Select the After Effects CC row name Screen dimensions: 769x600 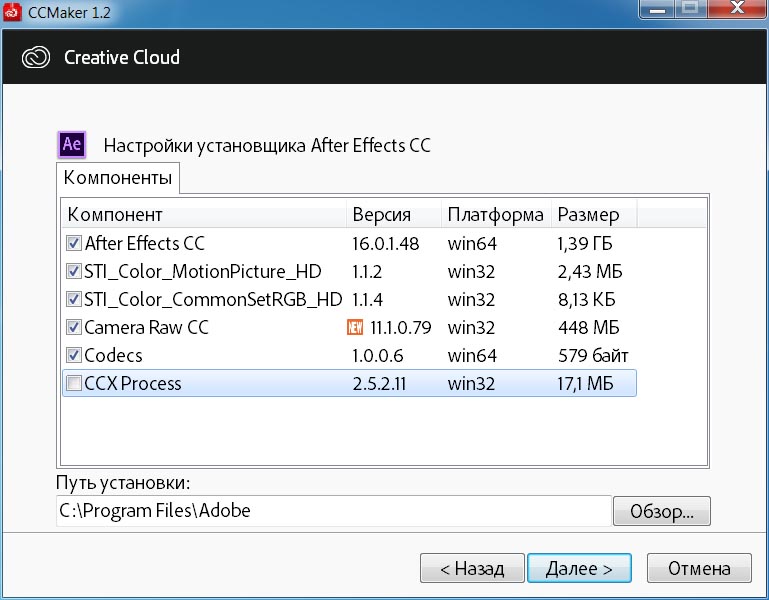[145, 243]
